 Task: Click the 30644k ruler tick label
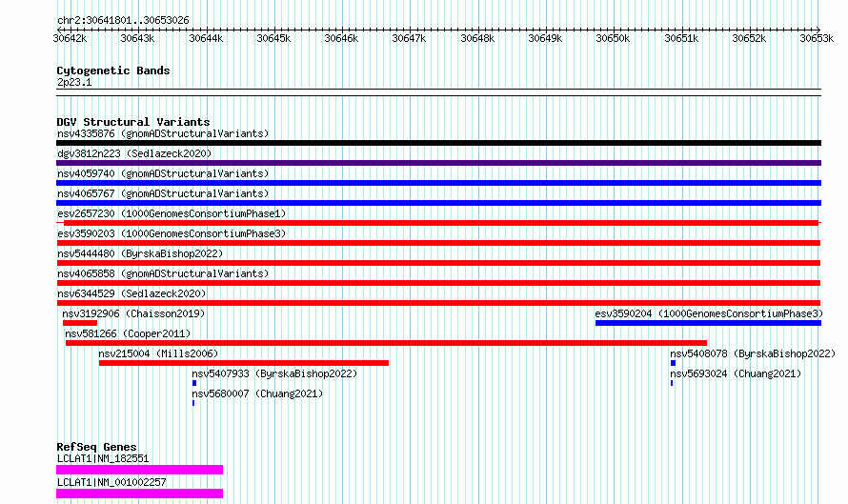click(x=206, y=38)
